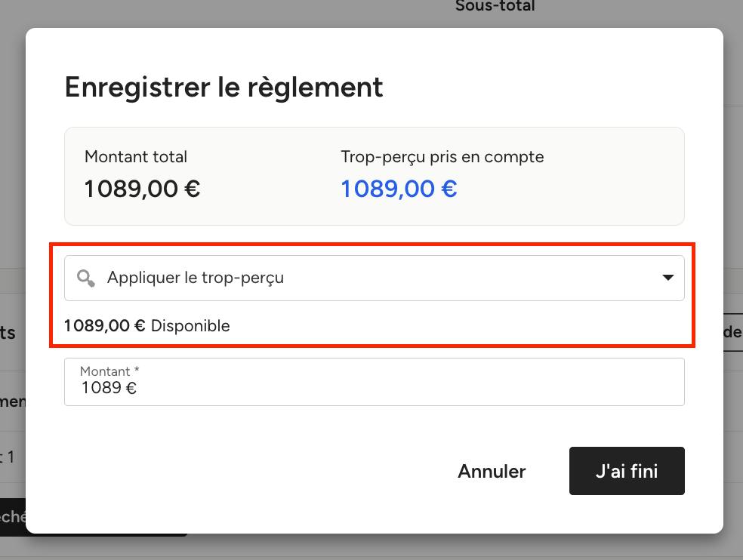Expand the dropdown arrow of Appliquer le trop-perçu

pos(667,278)
